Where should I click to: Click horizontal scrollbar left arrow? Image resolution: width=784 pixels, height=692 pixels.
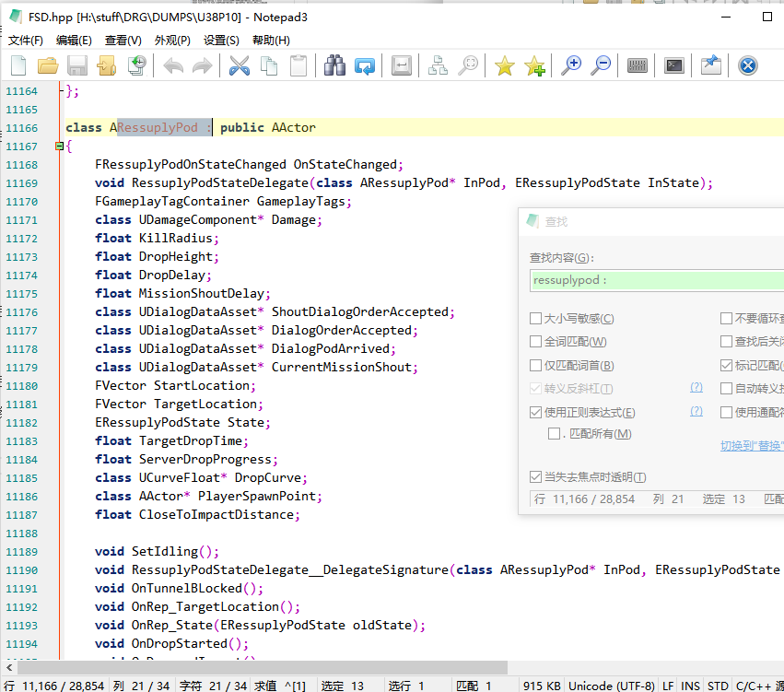(9, 667)
